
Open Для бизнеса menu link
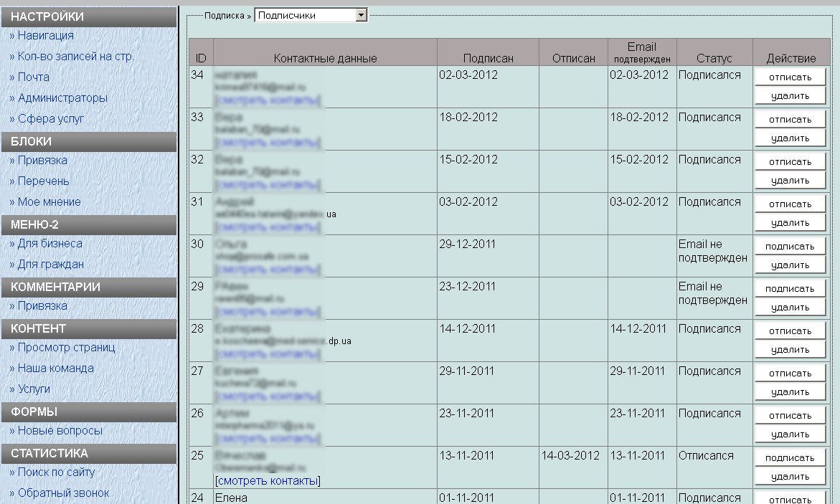(49, 244)
